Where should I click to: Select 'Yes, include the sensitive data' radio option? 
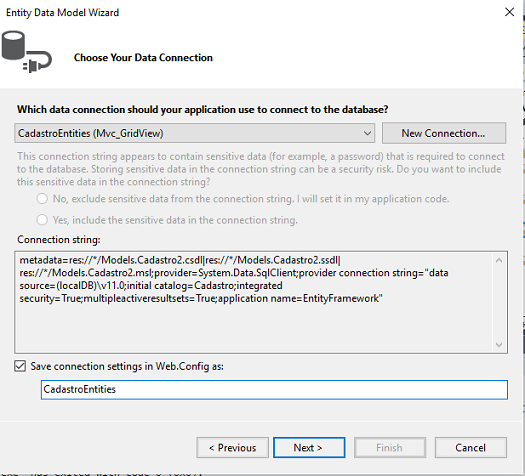[x=42, y=220]
